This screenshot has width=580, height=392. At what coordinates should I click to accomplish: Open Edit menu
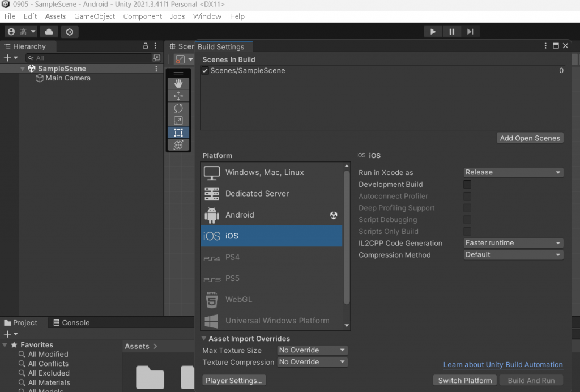tap(31, 16)
